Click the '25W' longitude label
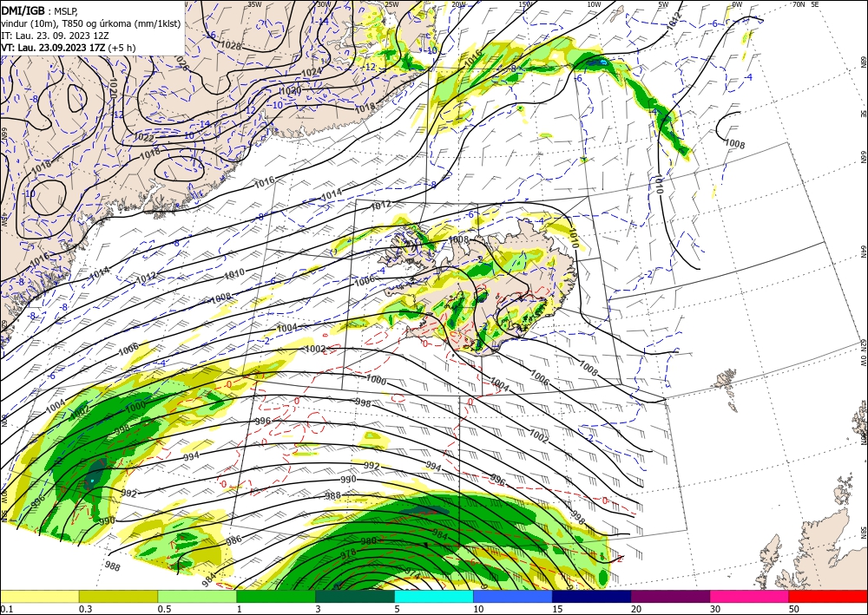Image resolution: width=868 pixels, height=615 pixels. (x=391, y=4)
